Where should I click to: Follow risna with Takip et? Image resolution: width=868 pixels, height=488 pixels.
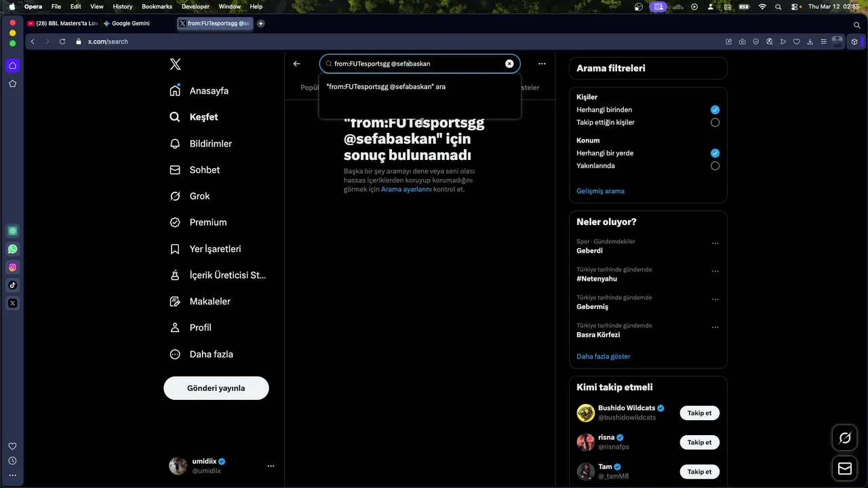coord(699,442)
